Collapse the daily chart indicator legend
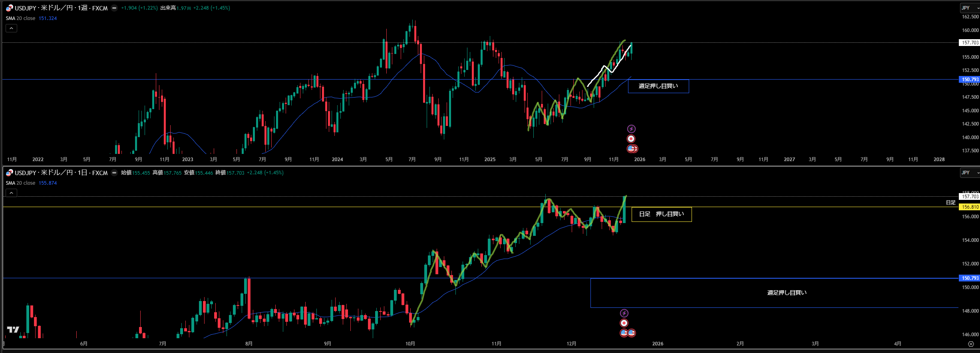 point(11,193)
